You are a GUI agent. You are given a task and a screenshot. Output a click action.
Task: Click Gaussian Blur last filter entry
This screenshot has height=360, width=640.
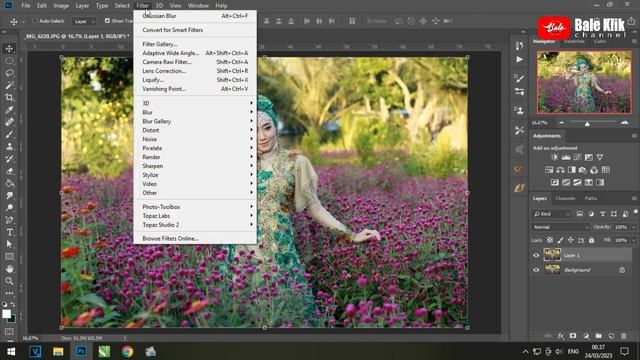195,16
